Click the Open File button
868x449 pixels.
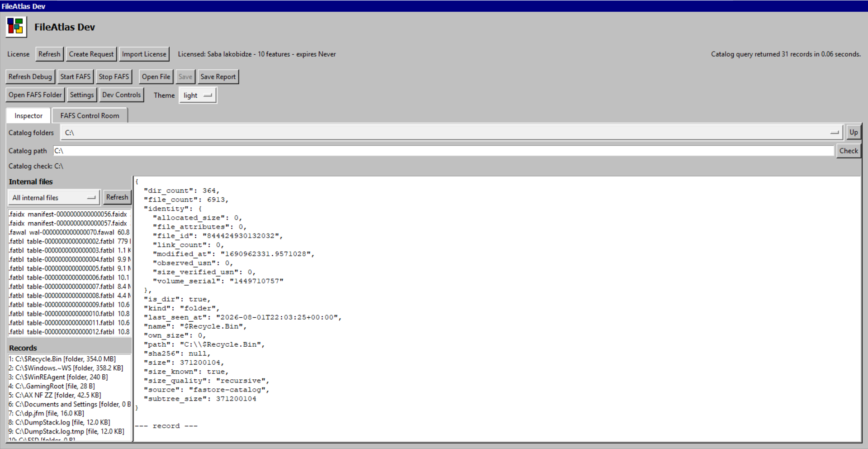[x=156, y=76]
